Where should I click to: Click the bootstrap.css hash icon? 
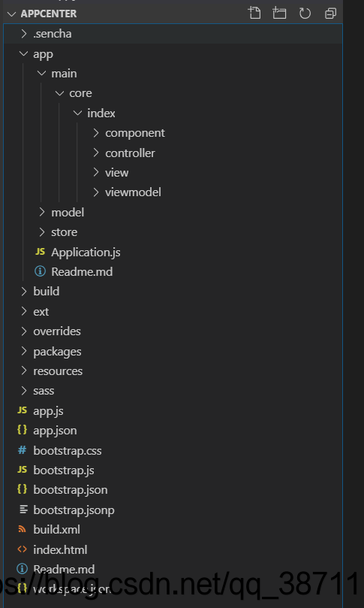(23, 450)
